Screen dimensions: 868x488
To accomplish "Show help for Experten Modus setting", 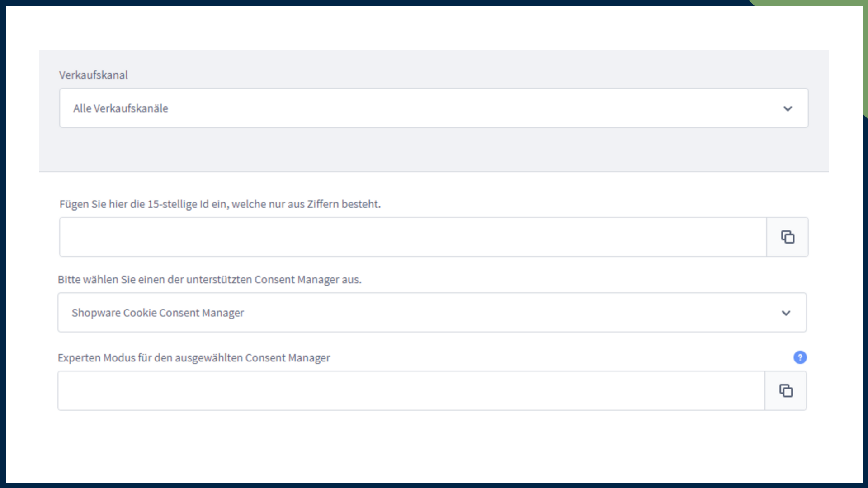I will point(800,357).
